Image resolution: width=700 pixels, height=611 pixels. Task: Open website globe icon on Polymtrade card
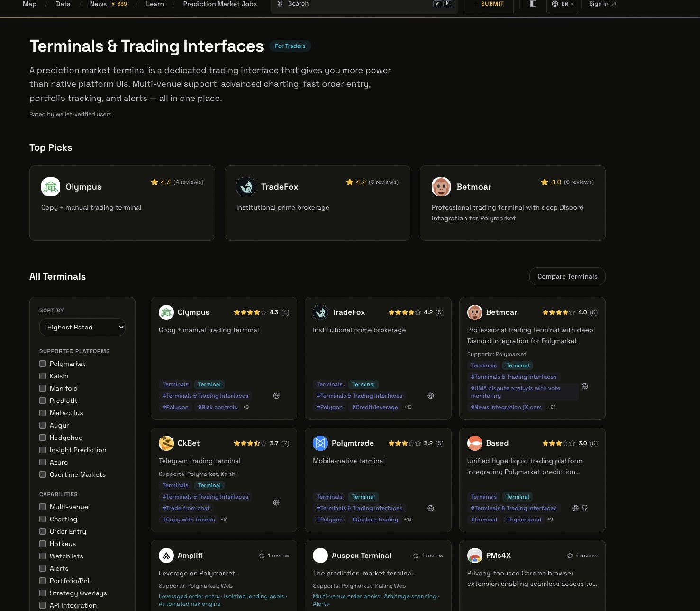431,508
